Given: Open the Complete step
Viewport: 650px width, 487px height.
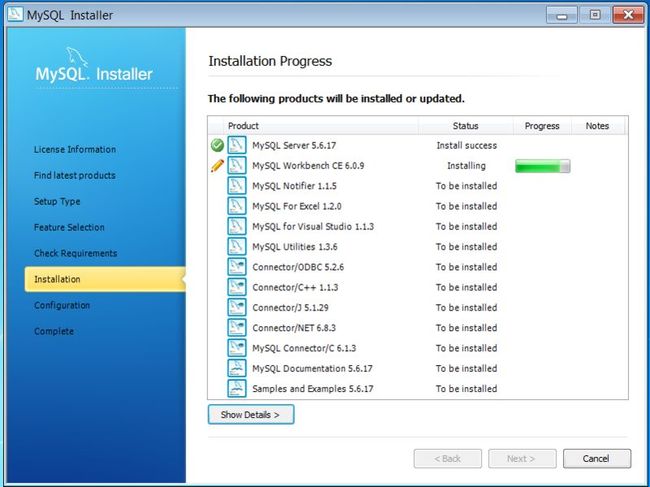Looking at the screenshot, I should [54, 332].
